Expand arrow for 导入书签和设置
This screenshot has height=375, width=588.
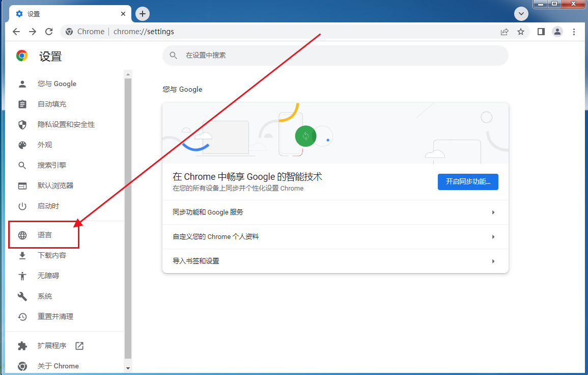pyautogui.click(x=493, y=261)
